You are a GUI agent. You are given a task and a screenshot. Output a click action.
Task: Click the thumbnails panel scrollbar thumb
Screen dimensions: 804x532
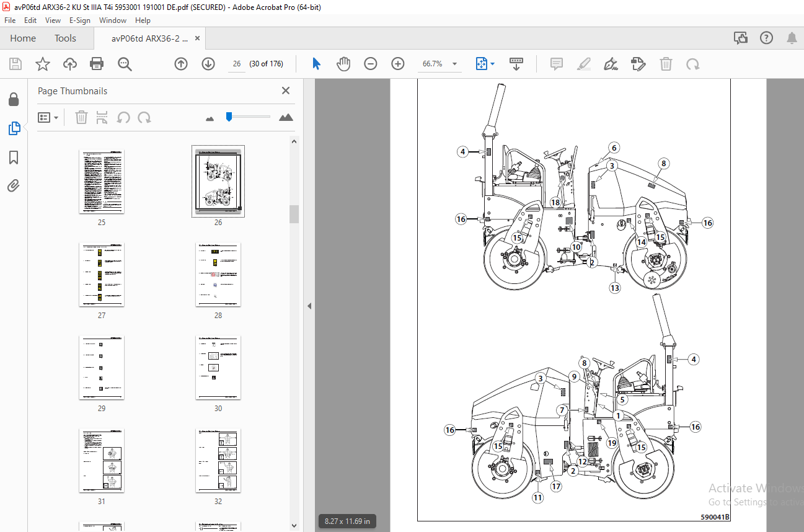[x=294, y=214]
